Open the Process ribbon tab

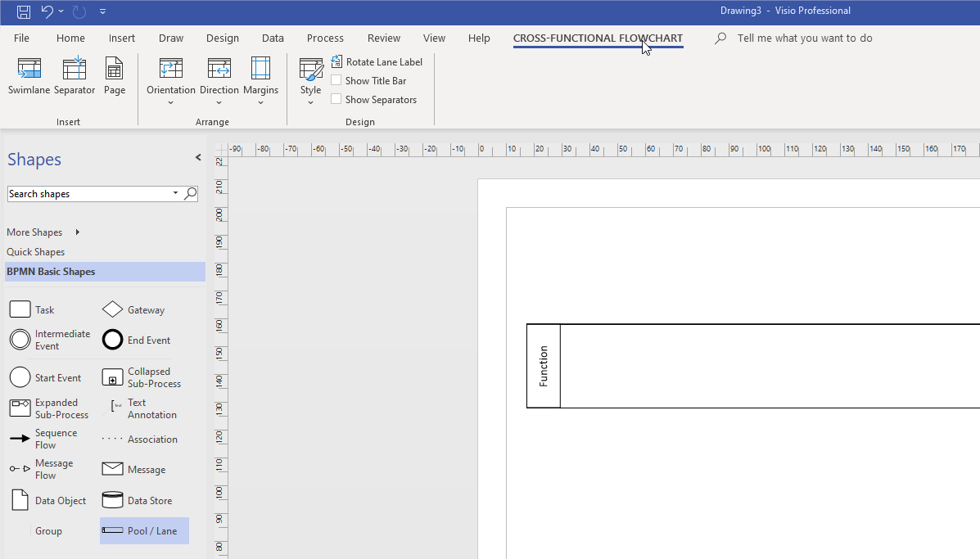[x=325, y=38]
